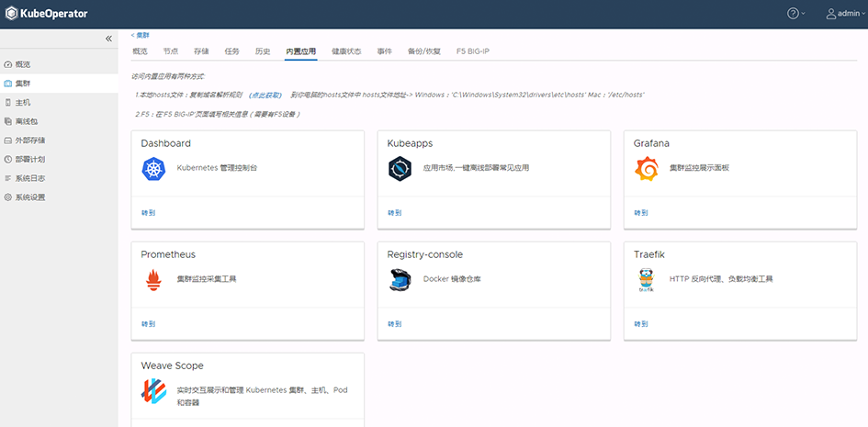
Task: Collapse the sidebar with double-chevron icon
Action: tap(108, 39)
